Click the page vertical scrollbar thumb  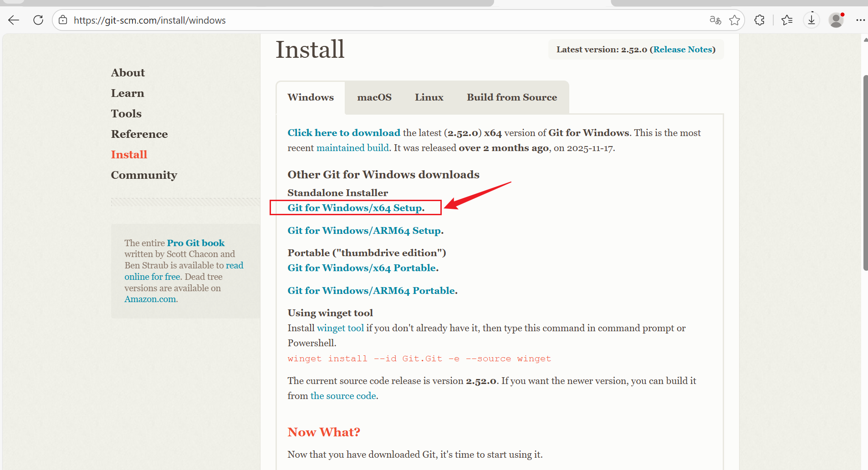point(865,173)
